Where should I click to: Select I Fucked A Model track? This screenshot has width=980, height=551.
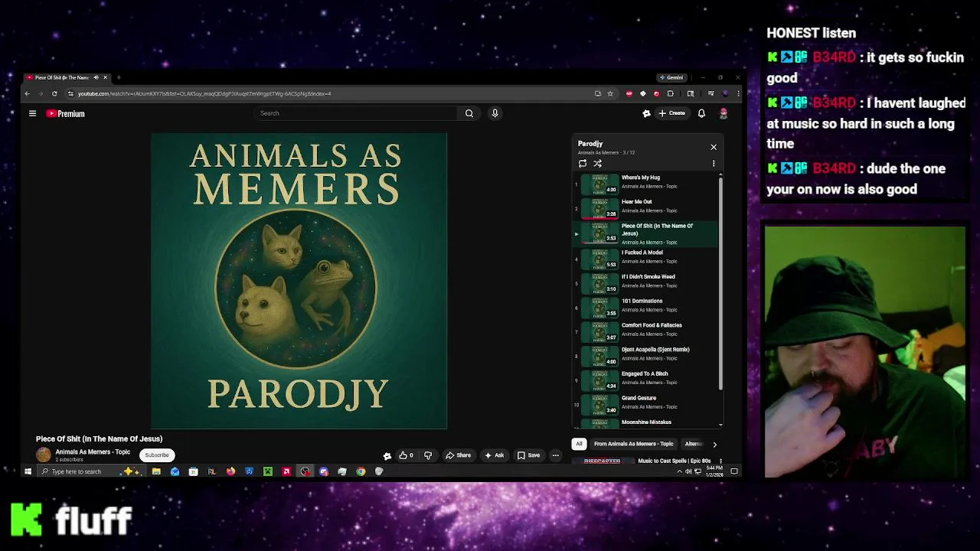pyautogui.click(x=645, y=259)
